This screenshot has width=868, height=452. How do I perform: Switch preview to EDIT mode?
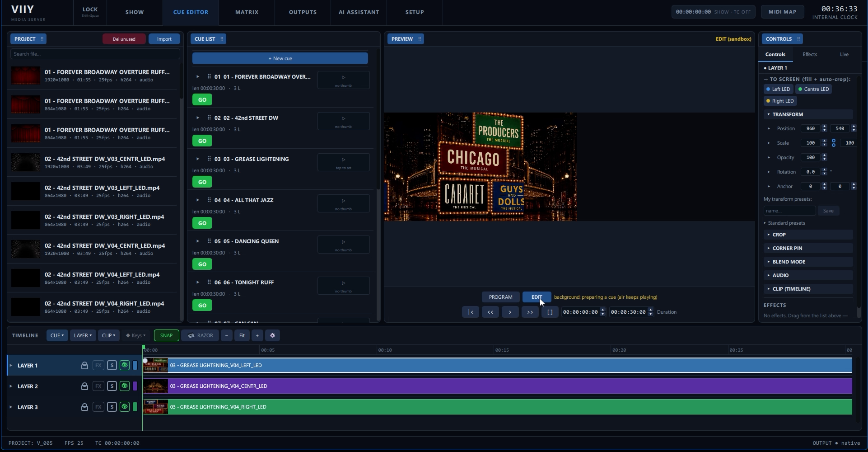coord(537,297)
